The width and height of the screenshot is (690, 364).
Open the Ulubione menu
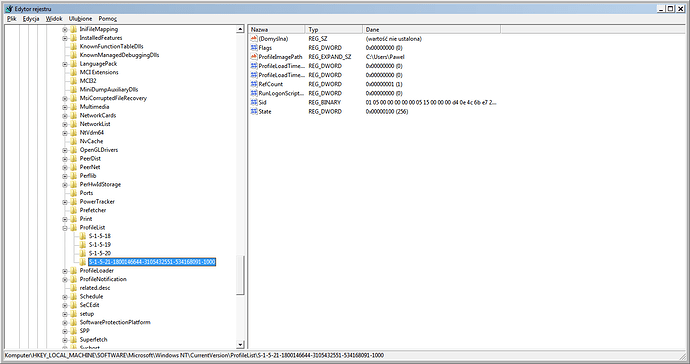(81, 19)
